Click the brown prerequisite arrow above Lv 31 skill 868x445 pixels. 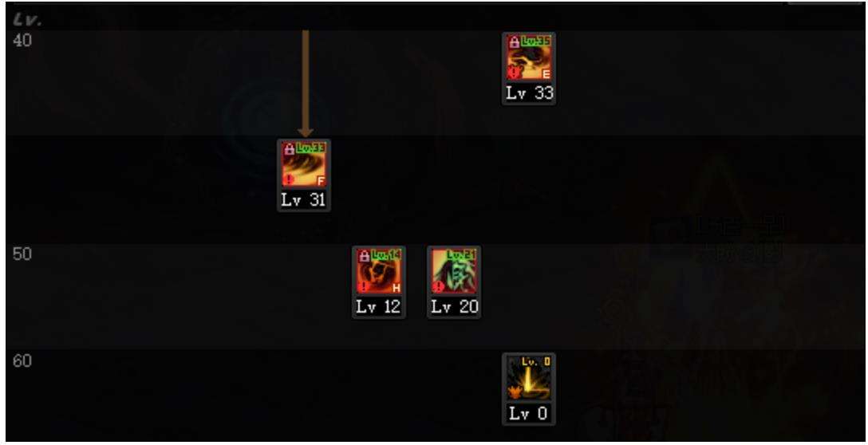click(306, 83)
